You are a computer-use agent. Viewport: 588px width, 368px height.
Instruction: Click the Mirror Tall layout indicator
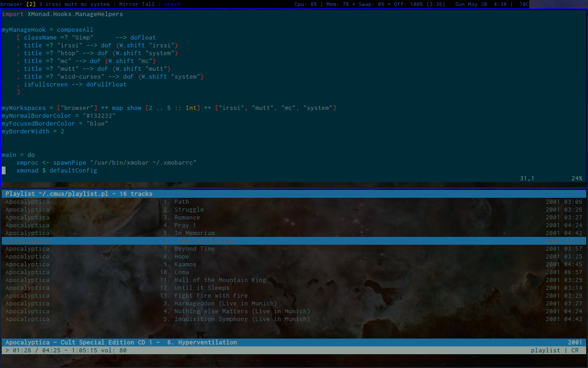(136, 4)
